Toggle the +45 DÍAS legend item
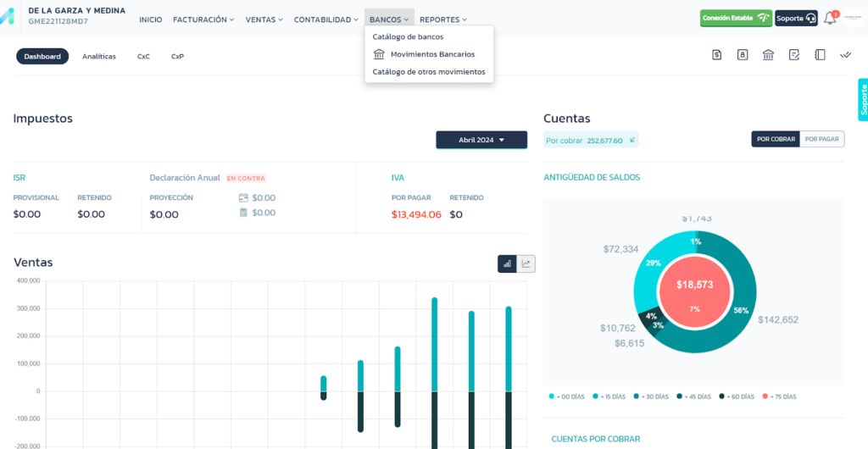 pos(693,396)
